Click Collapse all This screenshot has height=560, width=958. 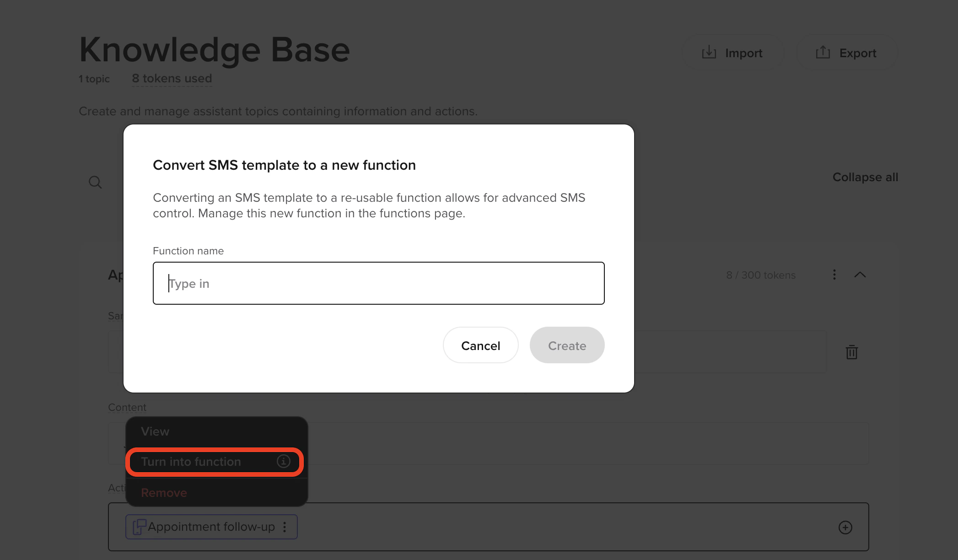point(865,177)
